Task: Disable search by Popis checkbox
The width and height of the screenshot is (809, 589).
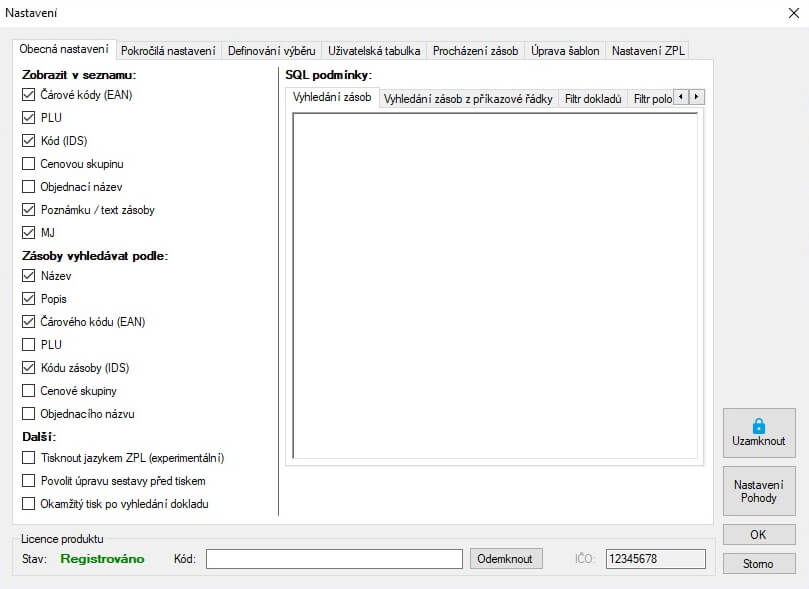Action: (29, 299)
